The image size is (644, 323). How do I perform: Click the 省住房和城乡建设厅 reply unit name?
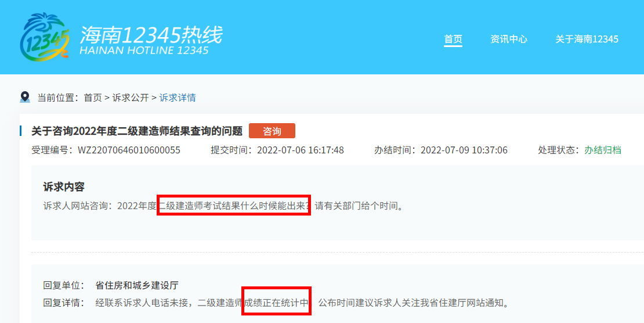137,285
